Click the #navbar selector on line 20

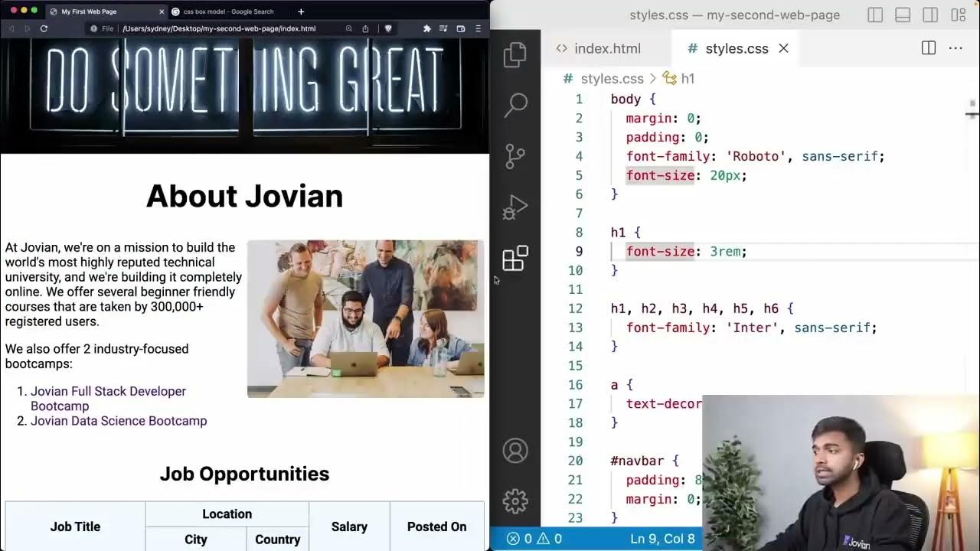tap(637, 461)
